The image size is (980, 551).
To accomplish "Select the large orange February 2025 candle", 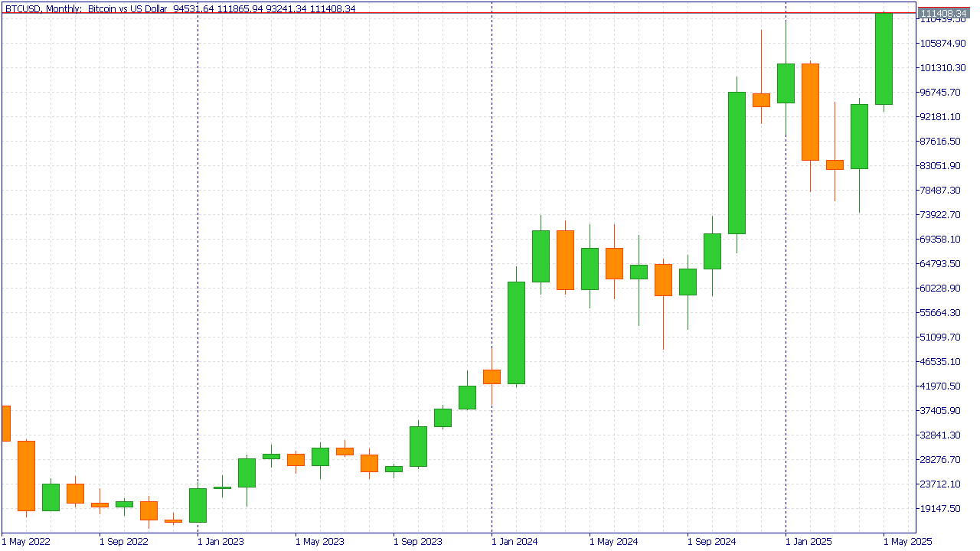I will tap(810, 112).
